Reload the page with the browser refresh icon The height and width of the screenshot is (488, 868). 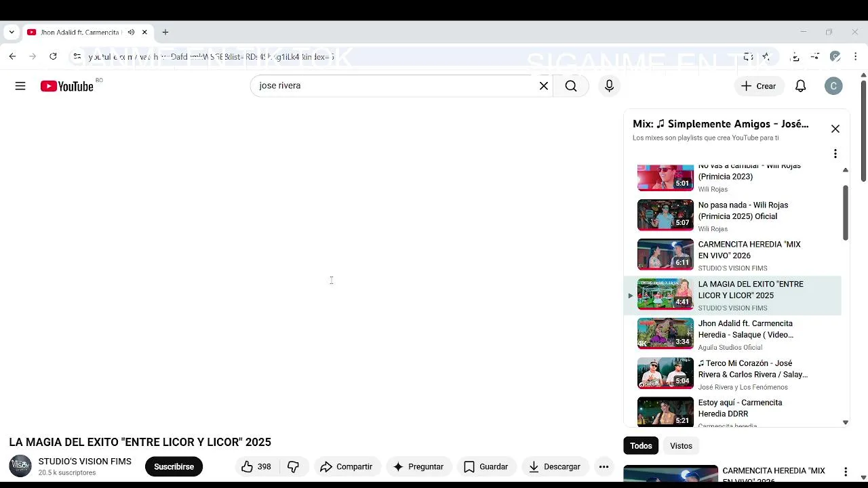53,57
